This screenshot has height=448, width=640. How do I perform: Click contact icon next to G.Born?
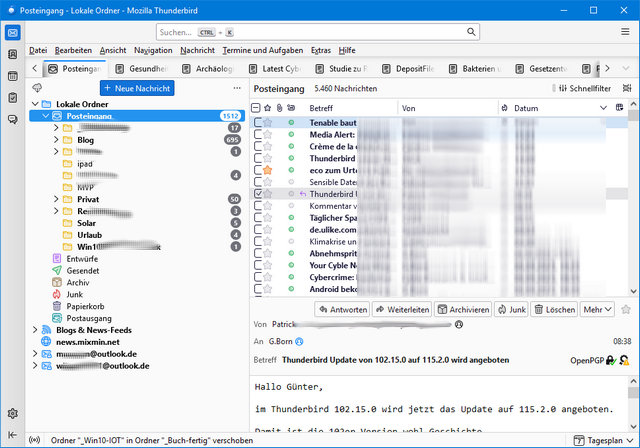click(299, 342)
